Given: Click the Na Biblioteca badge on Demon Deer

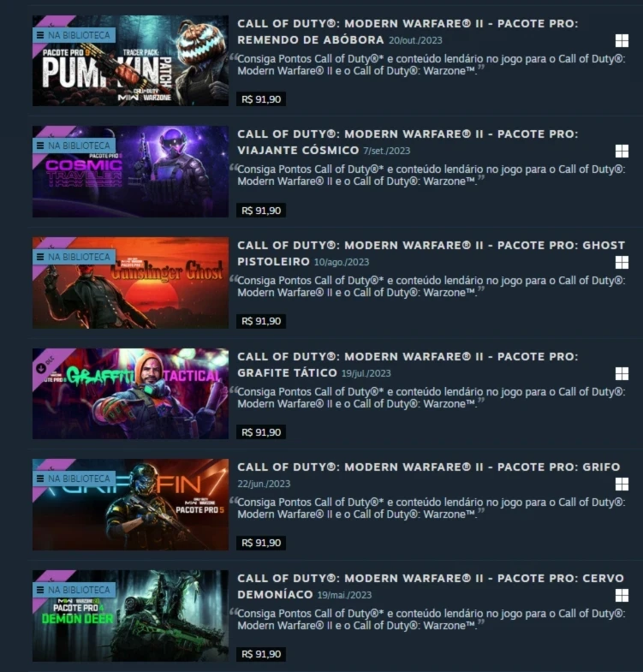Looking at the screenshot, I should click(74, 590).
